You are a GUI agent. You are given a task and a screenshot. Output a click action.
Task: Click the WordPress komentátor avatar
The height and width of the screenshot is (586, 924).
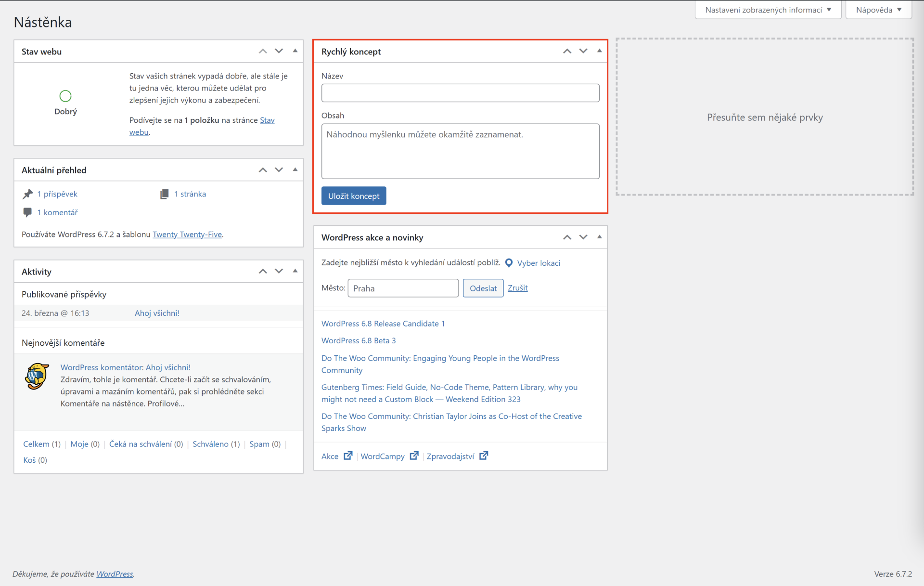pyautogui.click(x=37, y=377)
